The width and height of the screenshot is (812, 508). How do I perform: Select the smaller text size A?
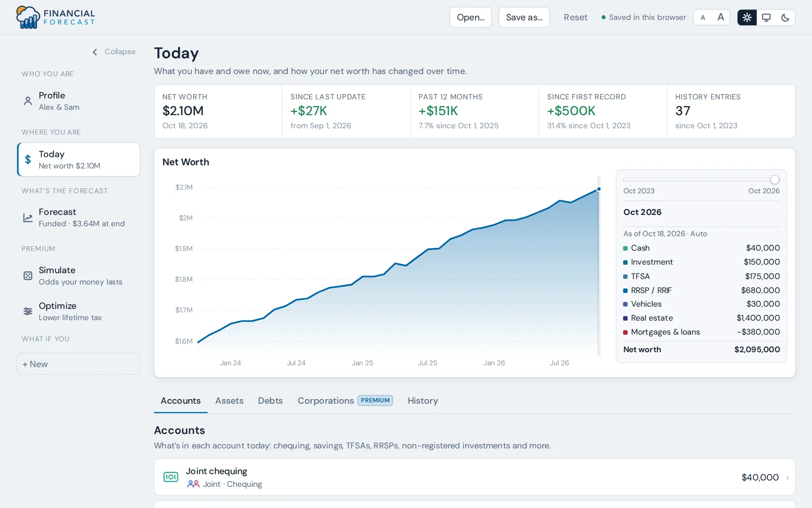point(703,18)
